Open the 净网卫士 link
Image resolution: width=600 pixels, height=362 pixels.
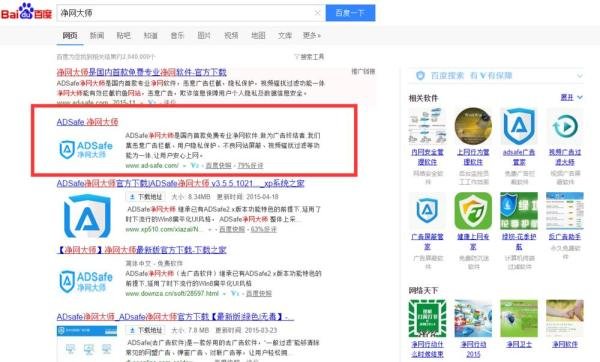pyautogui.click(x=519, y=344)
